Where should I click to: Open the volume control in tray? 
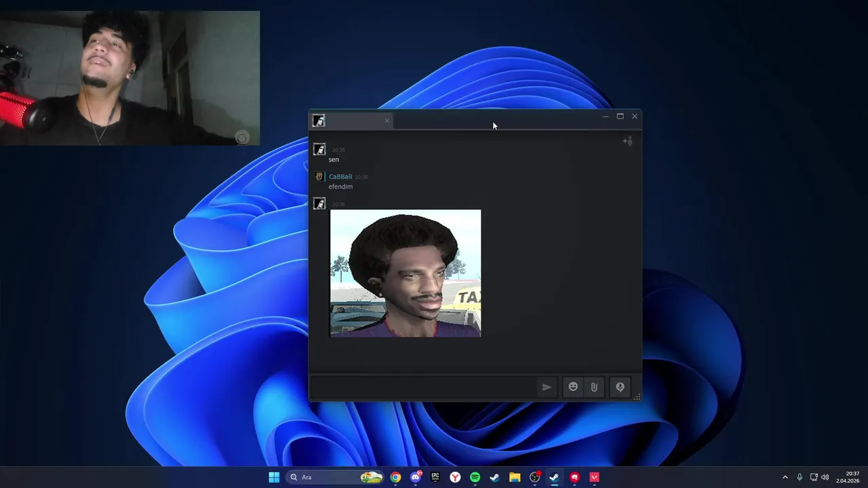pyautogui.click(x=825, y=477)
